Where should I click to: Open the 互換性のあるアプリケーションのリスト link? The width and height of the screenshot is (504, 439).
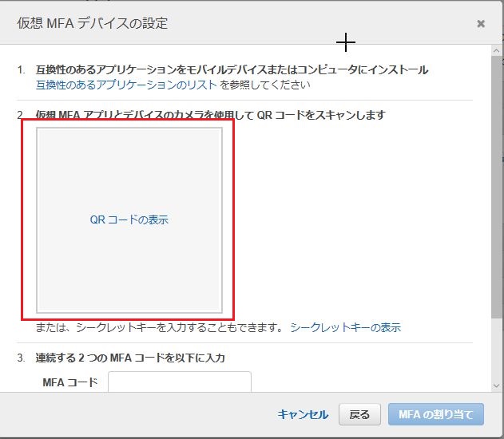pyautogui.click(x=126, y=85)
